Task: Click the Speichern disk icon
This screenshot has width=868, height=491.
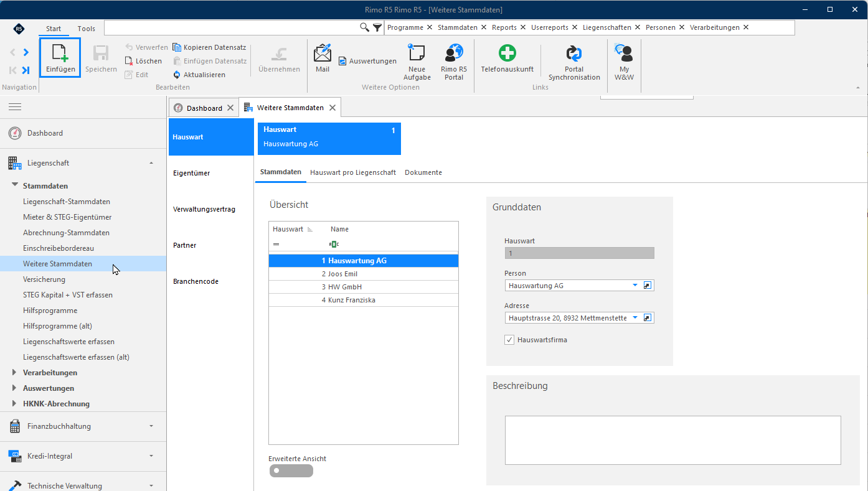Action: 101,53
